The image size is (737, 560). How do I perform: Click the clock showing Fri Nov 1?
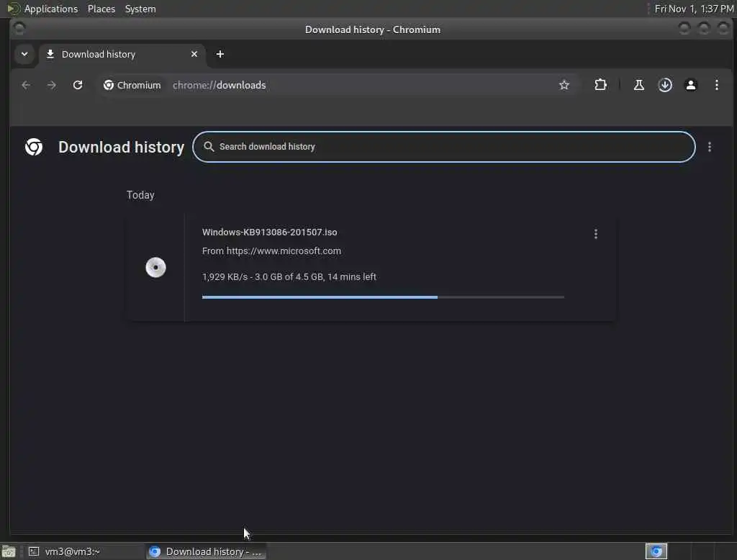(694, 9)
